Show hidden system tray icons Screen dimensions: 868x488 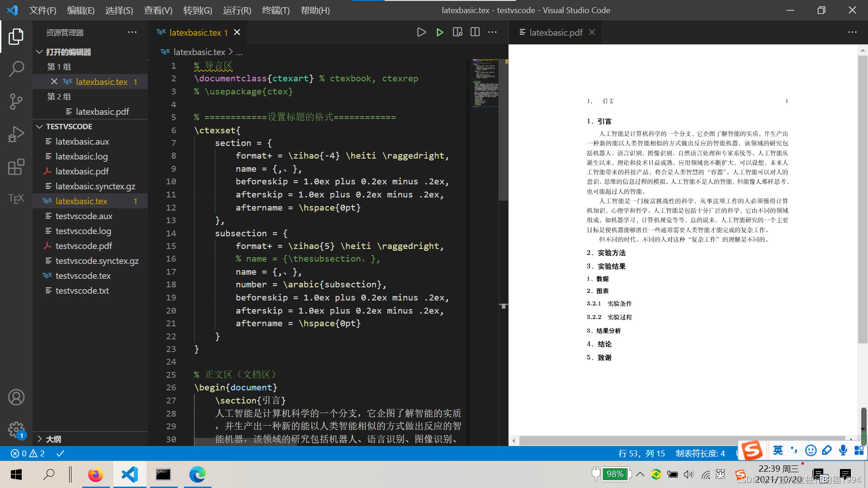pos(640,474)
